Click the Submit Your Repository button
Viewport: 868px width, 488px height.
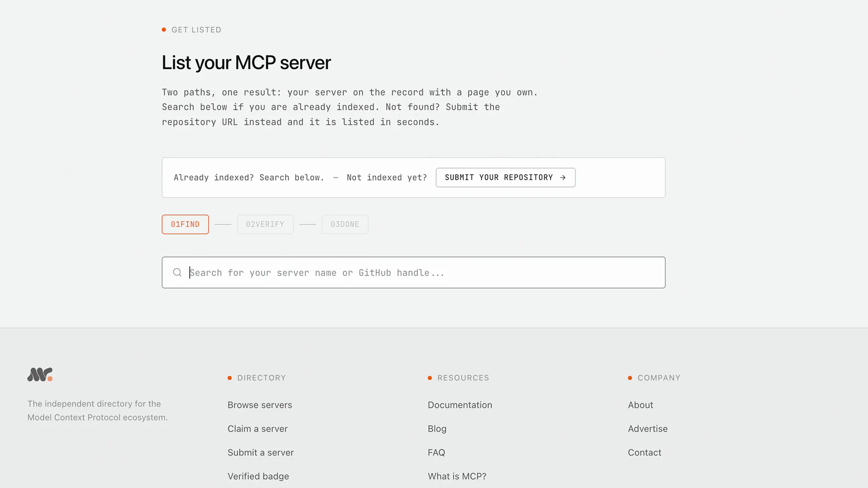(505, 178)
